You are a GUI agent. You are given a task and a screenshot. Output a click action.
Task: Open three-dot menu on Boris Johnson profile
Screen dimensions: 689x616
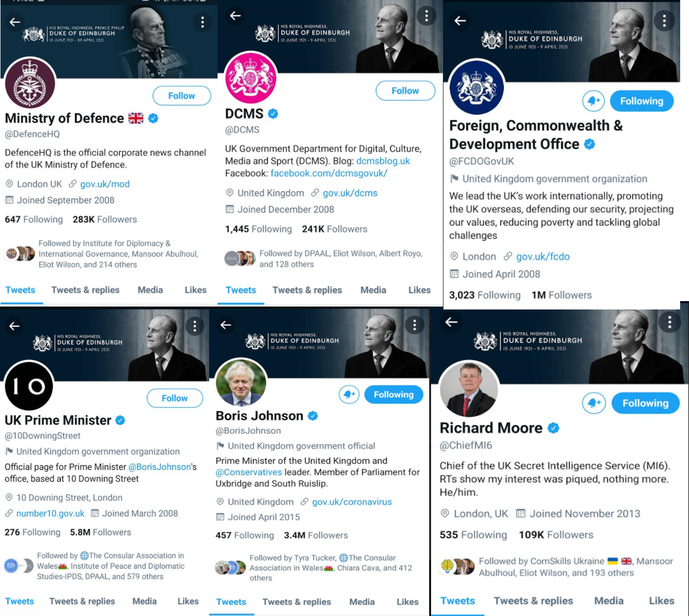pos(414,325)
